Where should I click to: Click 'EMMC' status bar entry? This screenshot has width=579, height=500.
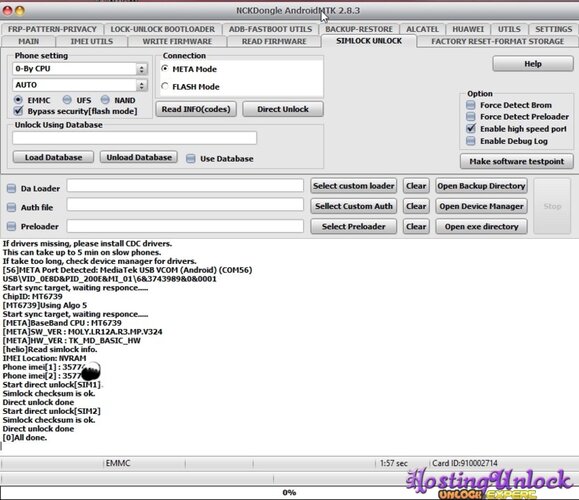point(118,463)
